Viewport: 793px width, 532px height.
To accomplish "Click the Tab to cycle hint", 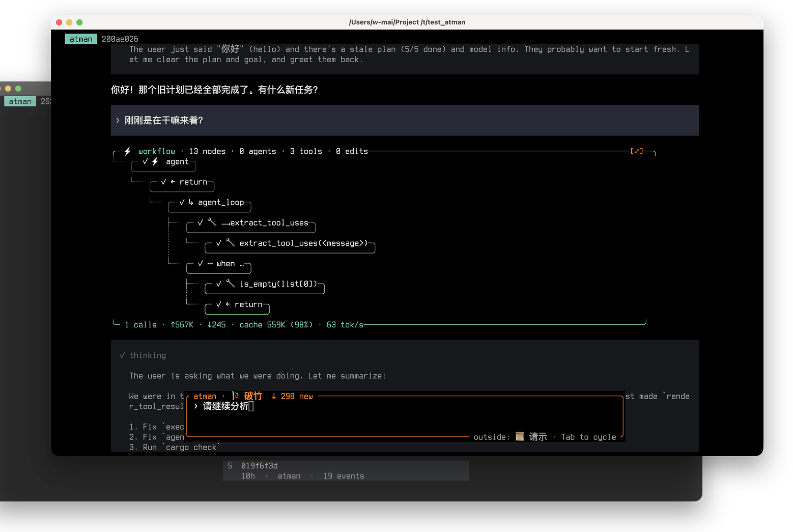I will (x=588, y=437).
